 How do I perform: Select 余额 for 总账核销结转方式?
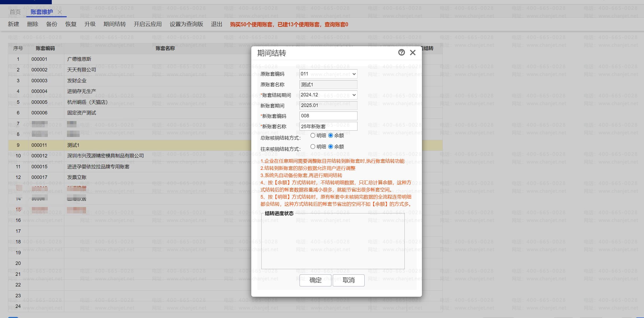pyautogui.click(x=331, y=136)
